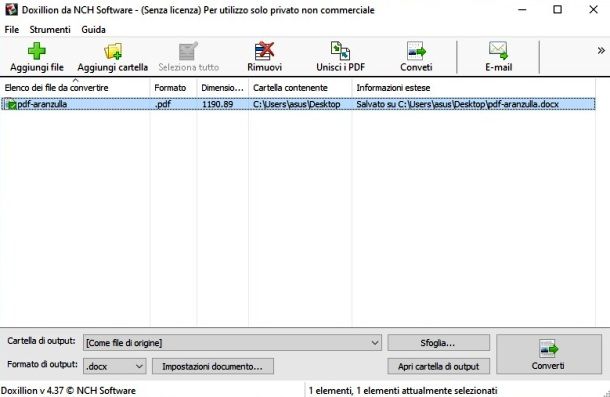Click the Conveti toolbar icon
Screen dimensions: 610x397
tap(416, 51)
